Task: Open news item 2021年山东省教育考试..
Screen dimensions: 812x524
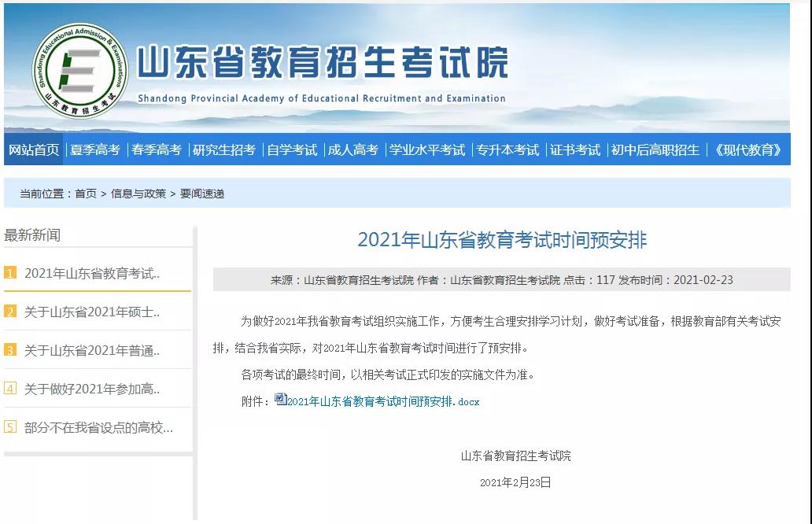Action: [x=92, y=273]
